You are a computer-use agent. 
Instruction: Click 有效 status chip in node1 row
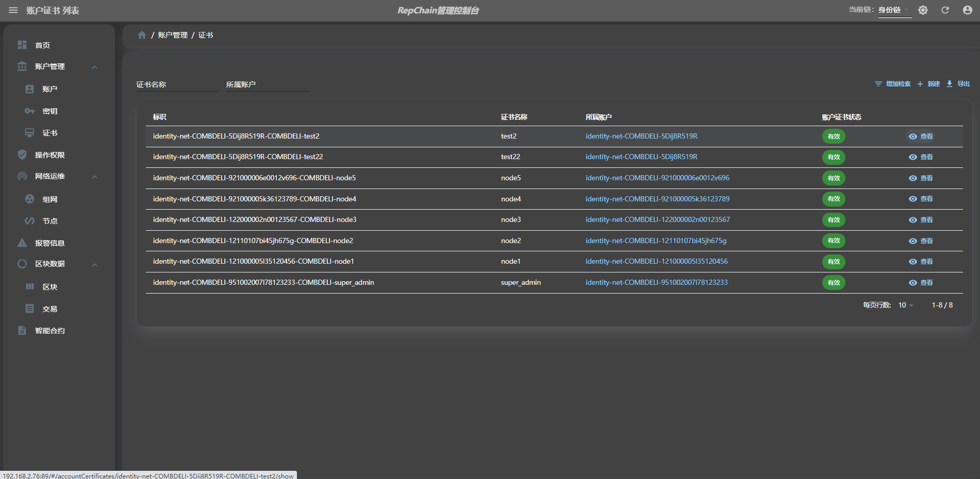pyautogui.click(x=834, y=262)
